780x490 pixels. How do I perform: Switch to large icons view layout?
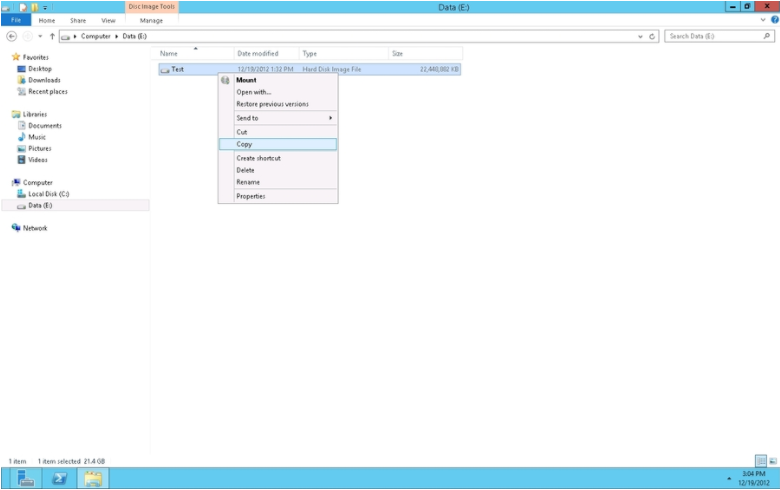773,461
